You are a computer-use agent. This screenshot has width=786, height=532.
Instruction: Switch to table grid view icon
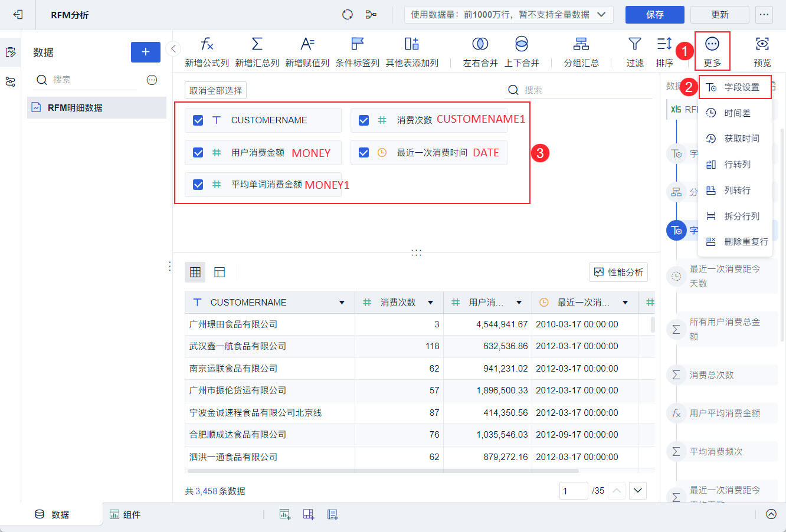click(x=195, y=272)
